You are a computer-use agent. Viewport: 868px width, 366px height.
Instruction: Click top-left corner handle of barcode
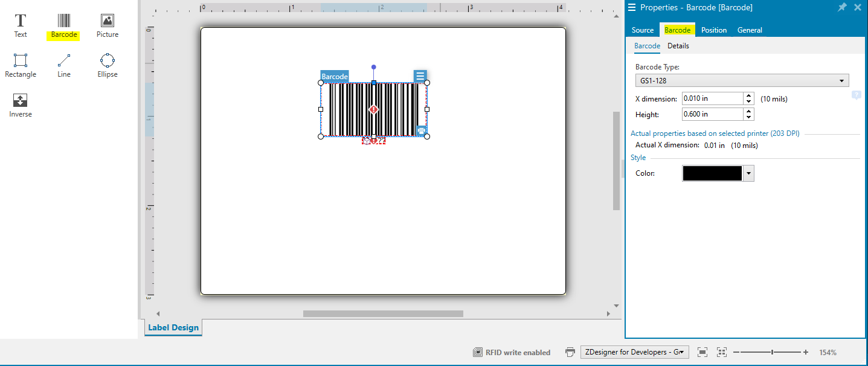coord(321,83)
